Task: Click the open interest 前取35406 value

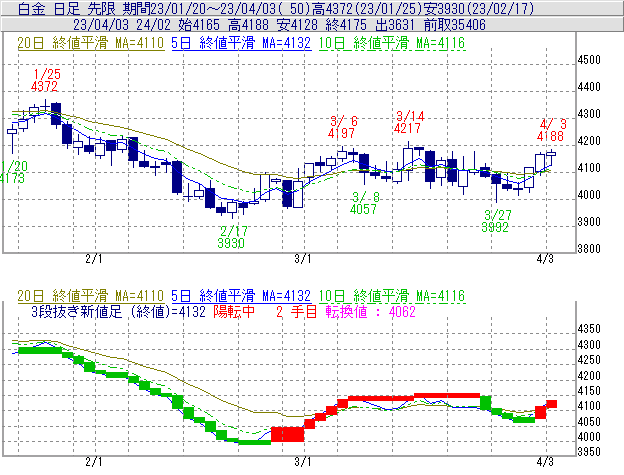Action: (x=455, y=25)
